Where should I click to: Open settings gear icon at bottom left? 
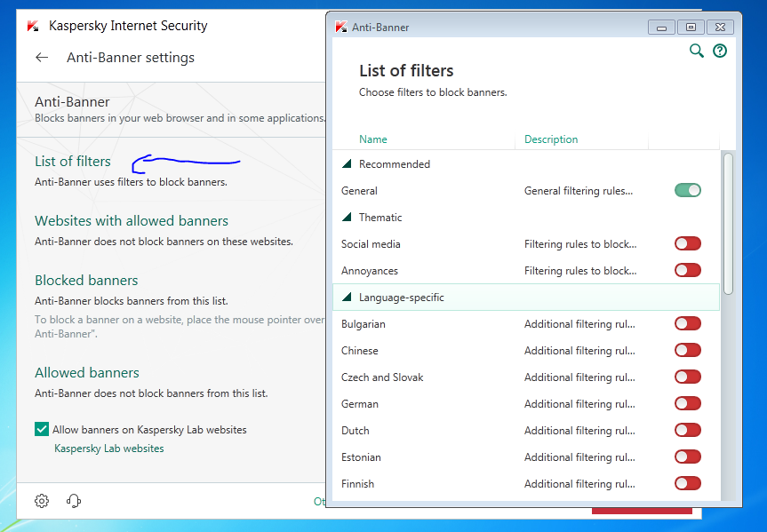coord(42,501)
